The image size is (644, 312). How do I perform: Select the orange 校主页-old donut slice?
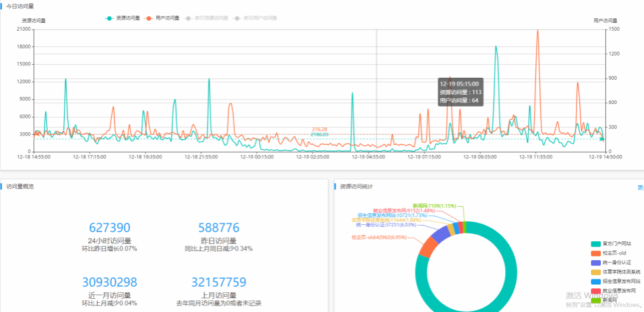tap(427, 248)
